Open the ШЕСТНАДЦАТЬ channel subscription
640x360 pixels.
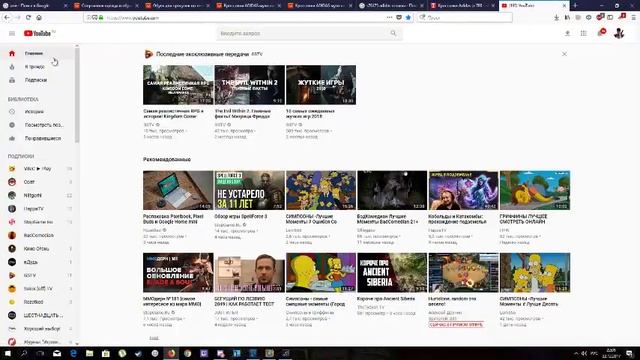click(39, 316)
